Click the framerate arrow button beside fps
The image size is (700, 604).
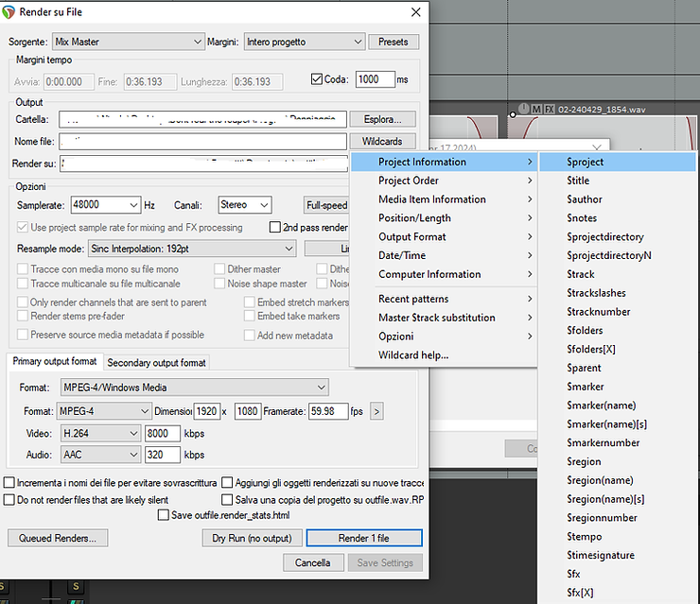pyautogui.click(x=376, y=411)
